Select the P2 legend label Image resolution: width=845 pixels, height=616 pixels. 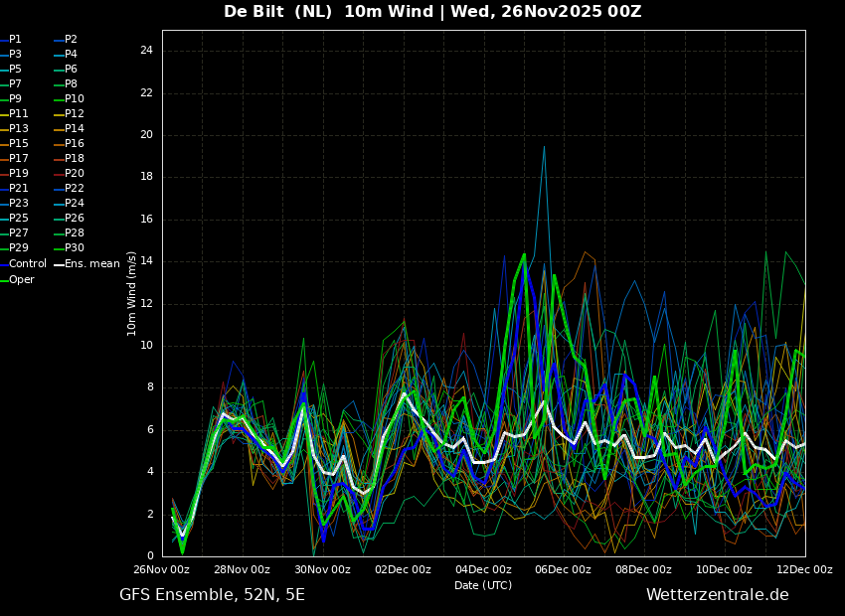pos(66,40)
